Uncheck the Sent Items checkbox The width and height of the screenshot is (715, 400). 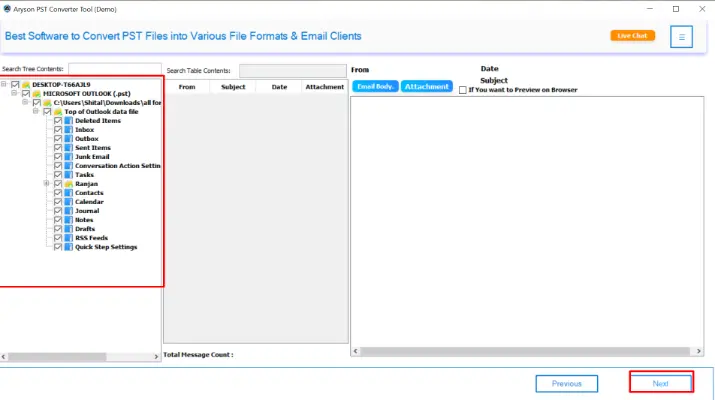point(58,148)
